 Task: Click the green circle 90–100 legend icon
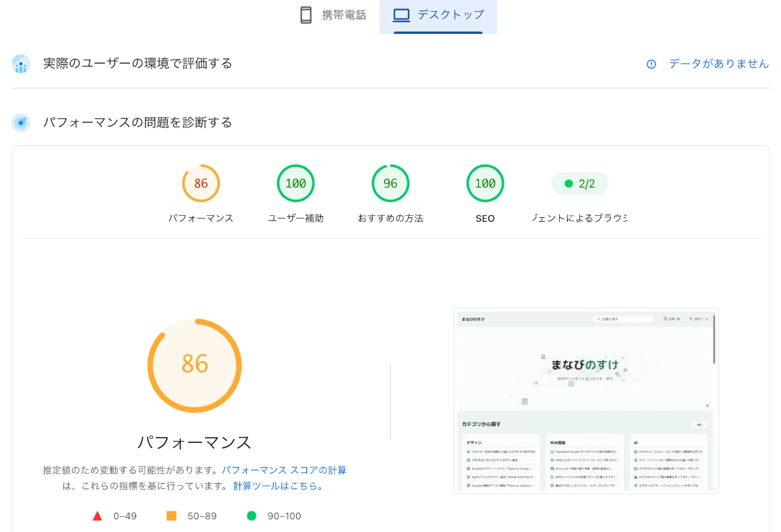tap(252, 516)
